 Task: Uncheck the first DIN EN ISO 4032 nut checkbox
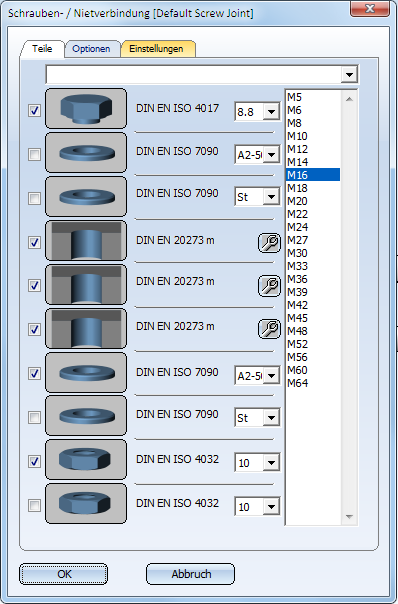(34, 461)
